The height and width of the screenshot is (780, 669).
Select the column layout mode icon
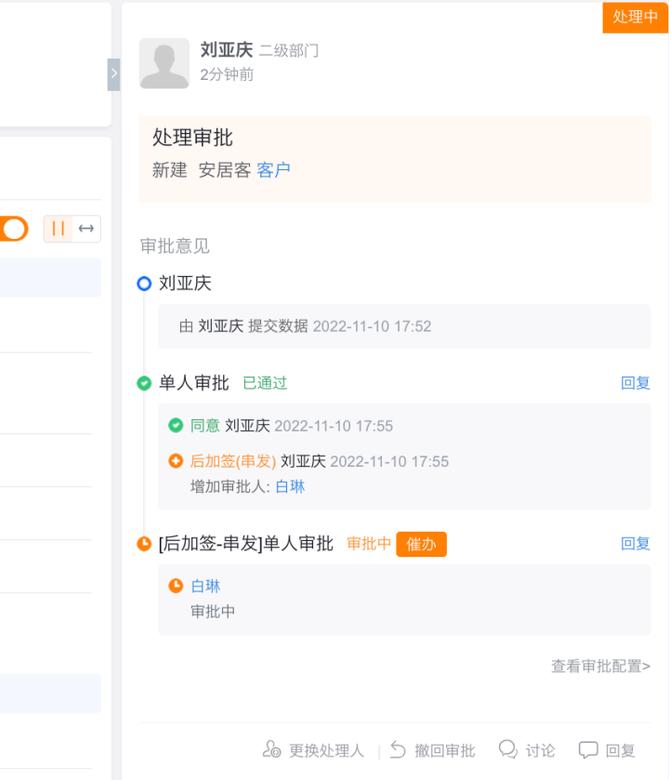pyautogui.click(x=58, y=229)
